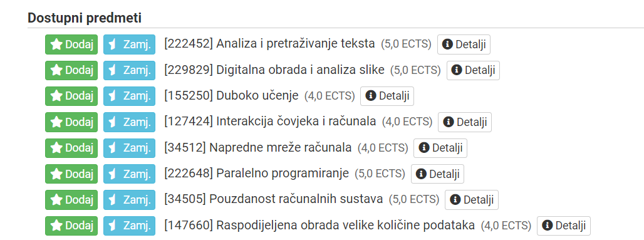644x240 pixels.
Task: Click the star icon for Interakcija čovjeka i računala
Action: tap(56, 122)
